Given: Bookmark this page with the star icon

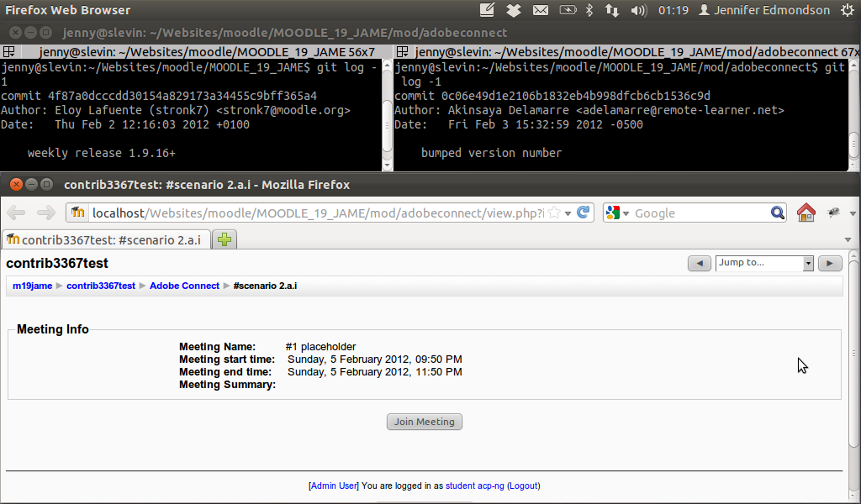Looking at the screenshot, I should pos(554,213).
